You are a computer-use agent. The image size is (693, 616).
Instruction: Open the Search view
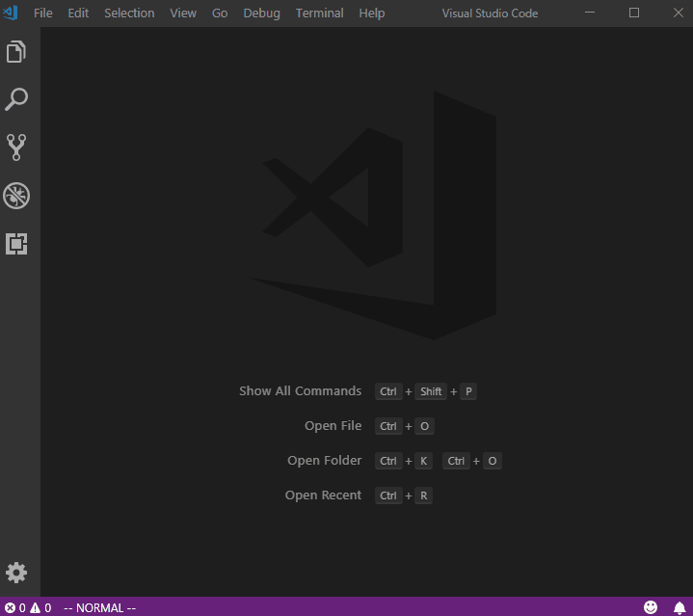(x=16, y=99)
